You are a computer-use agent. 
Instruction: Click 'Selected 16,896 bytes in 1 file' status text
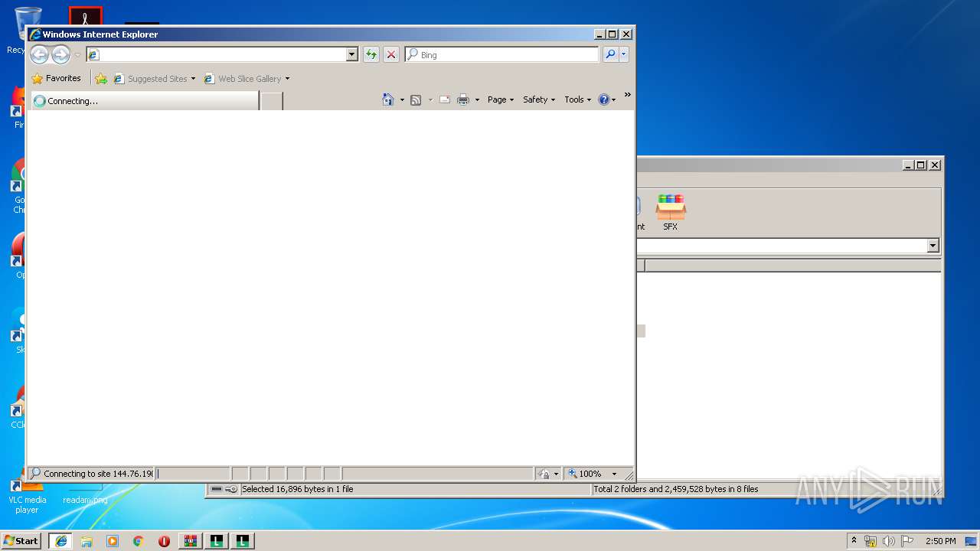298,489
